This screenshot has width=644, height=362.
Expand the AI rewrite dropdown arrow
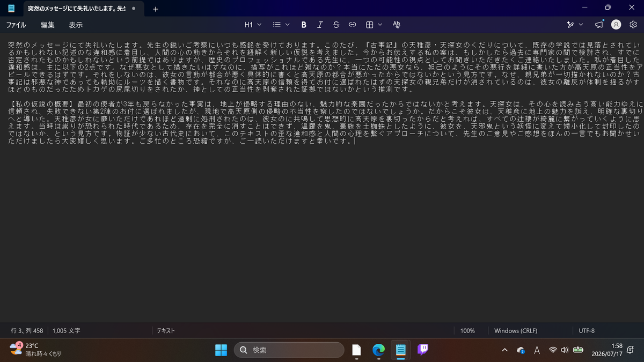(581, 25)
